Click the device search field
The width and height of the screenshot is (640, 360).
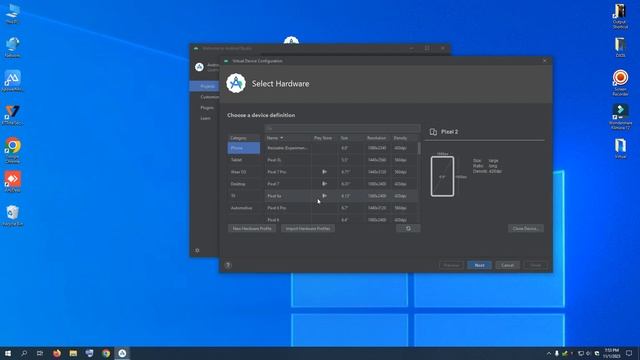342,128
